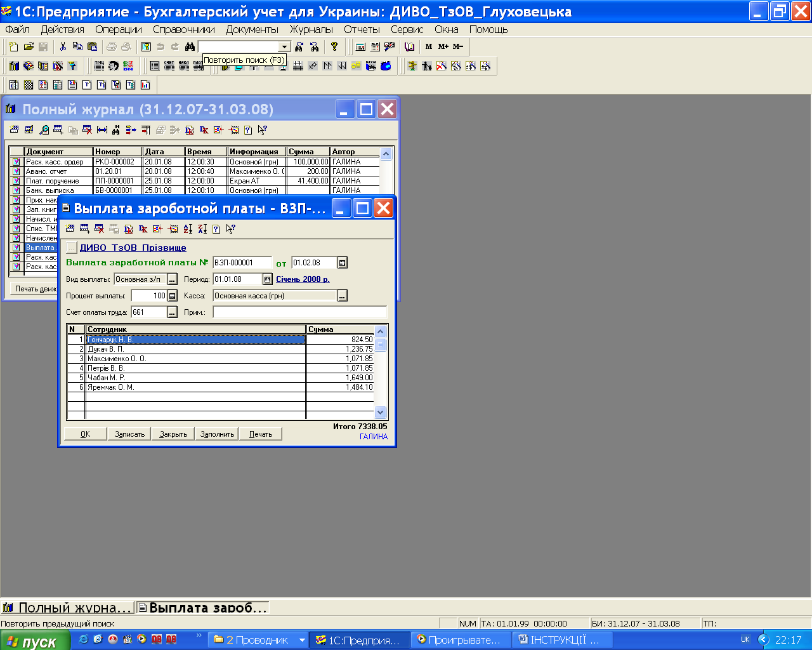The width and height of the screenshot is (812, 650).
Task: Click the bar chart report icon in third toolbar
Action: point(145,84)
